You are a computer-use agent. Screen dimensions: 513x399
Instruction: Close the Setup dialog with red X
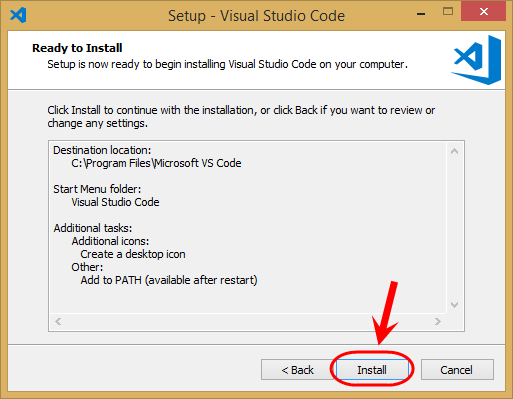483,12
